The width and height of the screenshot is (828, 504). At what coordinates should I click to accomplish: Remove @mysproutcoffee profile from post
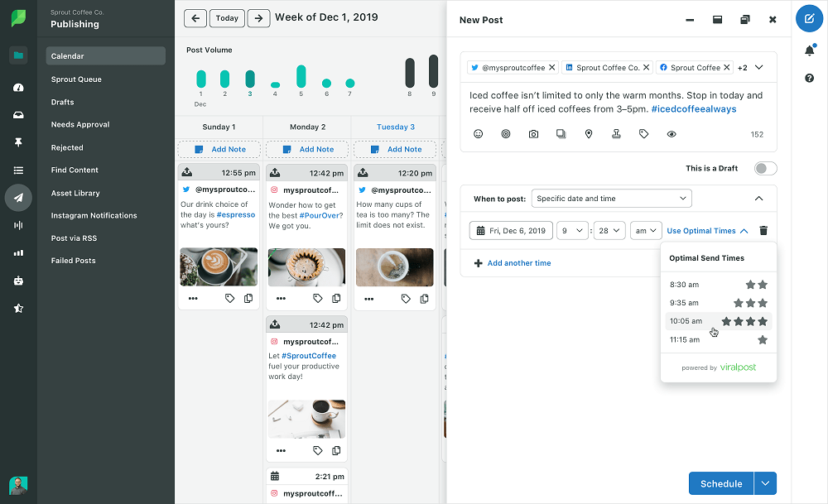(551, 67)
